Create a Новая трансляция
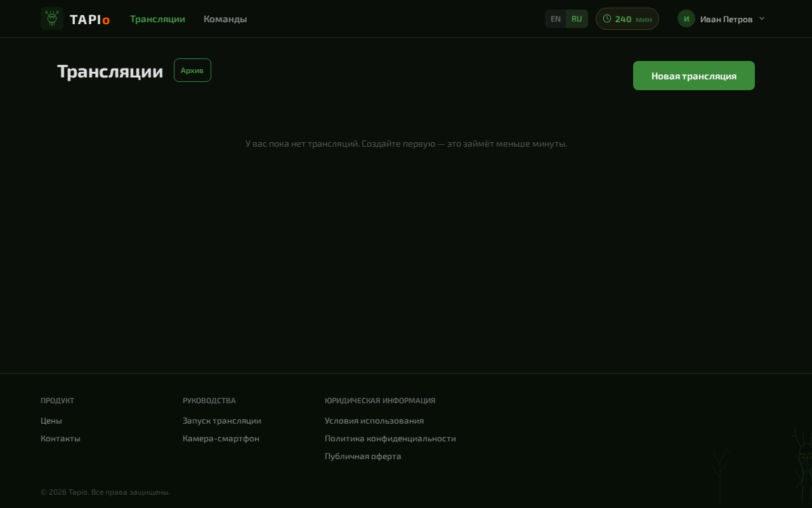Screen dimensions: 812x508 point(694,76)
